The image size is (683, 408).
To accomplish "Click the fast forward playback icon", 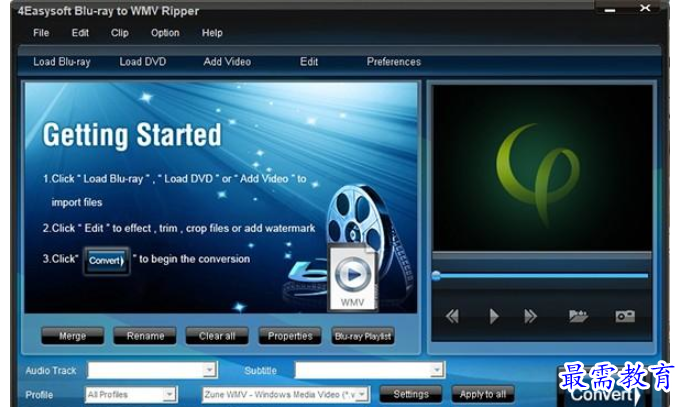I will pyautogui.click(x=530, y=316).
